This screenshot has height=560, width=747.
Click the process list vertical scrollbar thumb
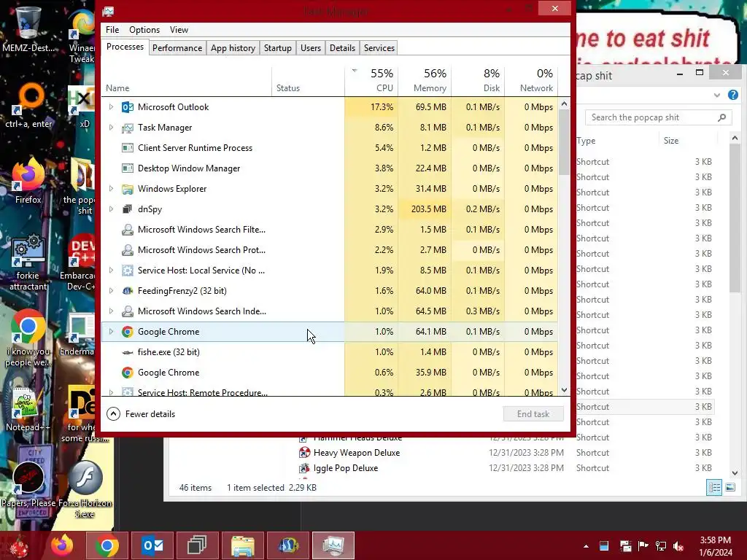coord(564,142)
